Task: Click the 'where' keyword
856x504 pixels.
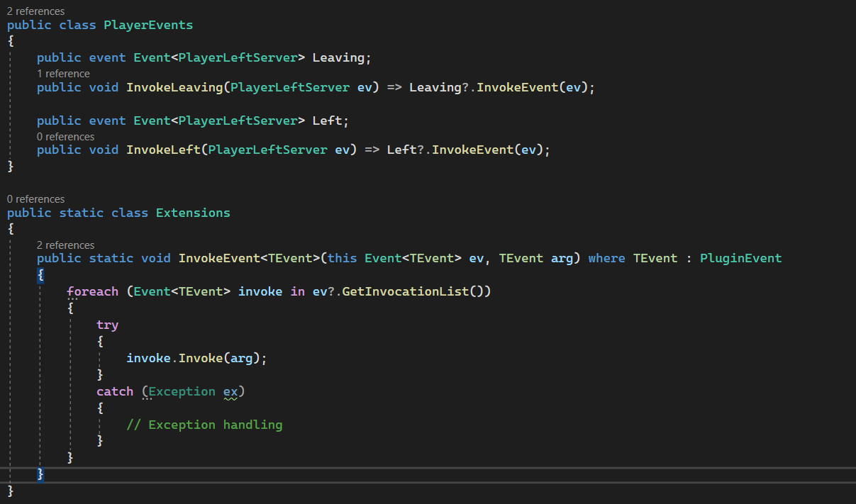Action: point(606,258)
